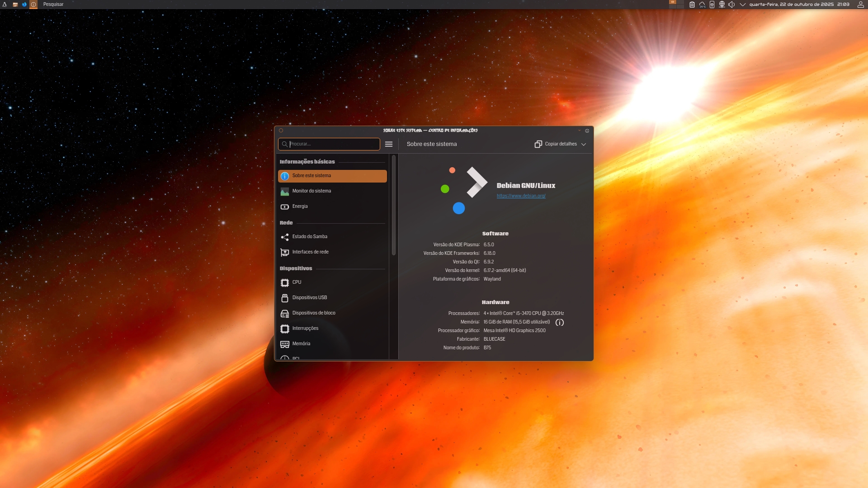Screen dimensions: 868x488
Task: Open Estado do Samba page
Action: pos(332,237)
